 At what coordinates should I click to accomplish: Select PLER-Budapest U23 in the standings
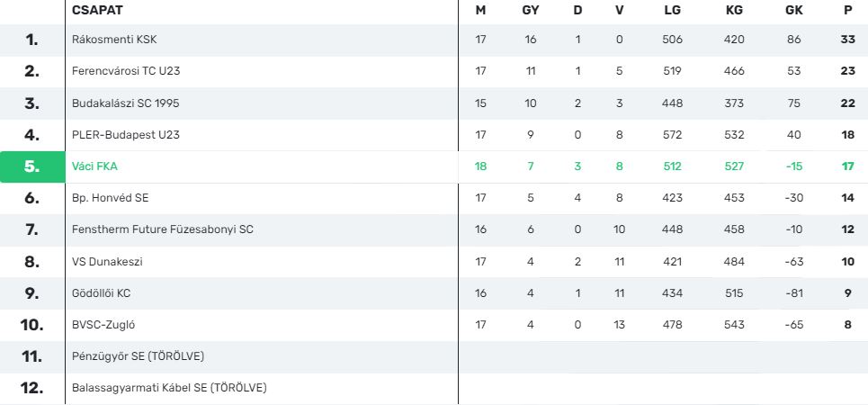click(x=126, y=135)
